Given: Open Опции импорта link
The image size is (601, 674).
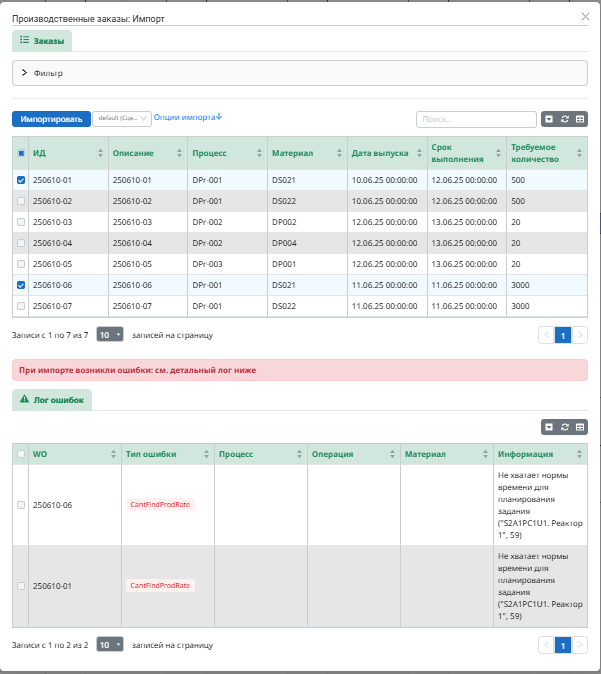Looking at the screenshot, I should pos(188,117).
